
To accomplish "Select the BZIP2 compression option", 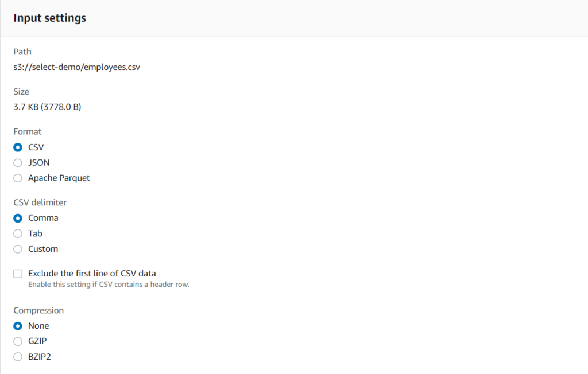I will 18,357.
